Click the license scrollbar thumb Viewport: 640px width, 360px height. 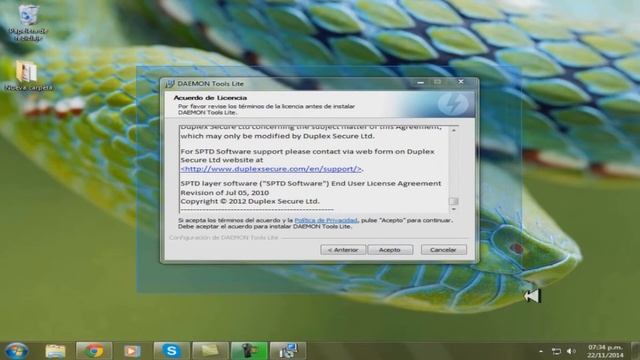pos(453,201)
